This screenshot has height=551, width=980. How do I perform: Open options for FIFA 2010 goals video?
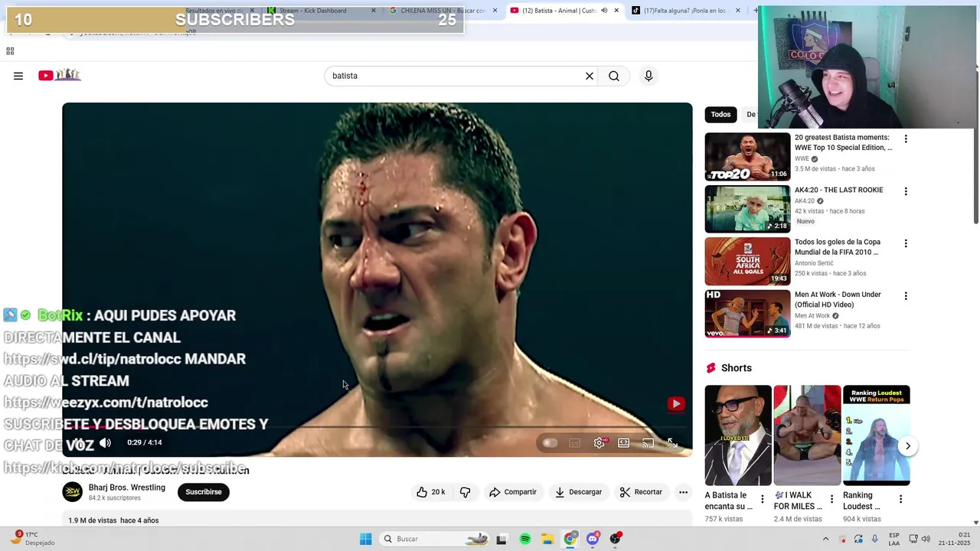pyautogui.click(x=906, y=243)
